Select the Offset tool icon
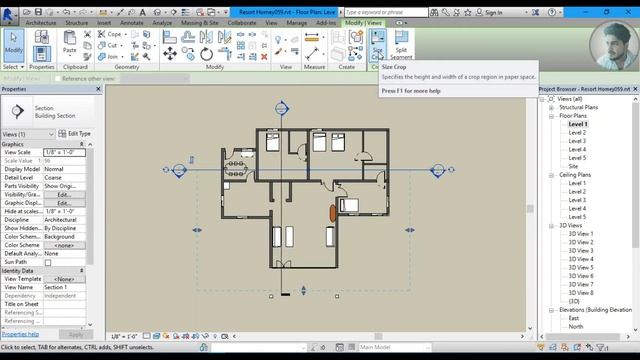The height and width of the screenshot is (360, 640). (188, 37)
